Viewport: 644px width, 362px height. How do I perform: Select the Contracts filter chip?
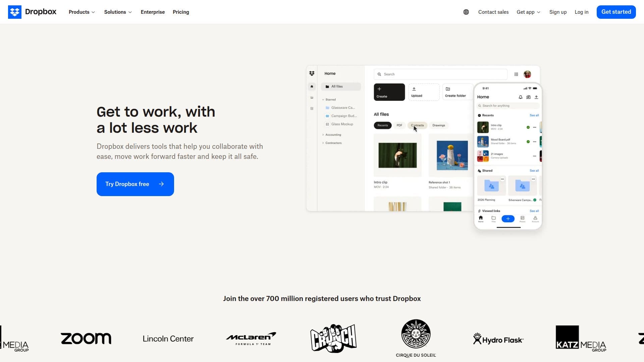(418, 125)
